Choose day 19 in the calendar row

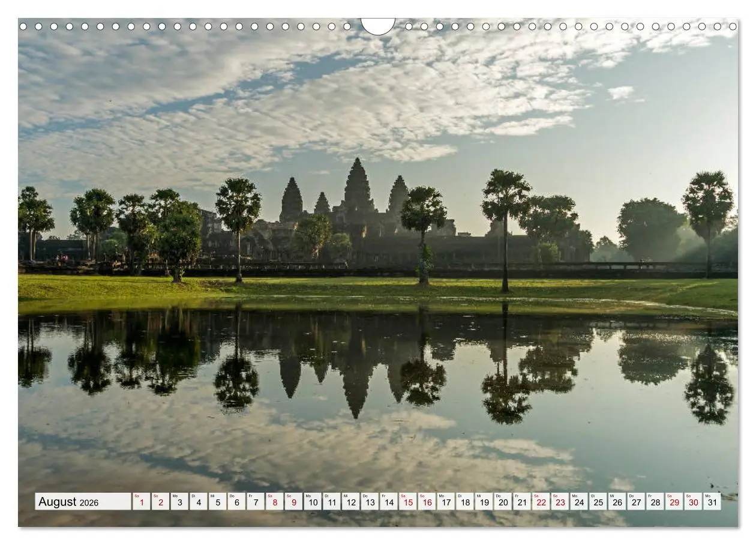click(x=484, y=502)
